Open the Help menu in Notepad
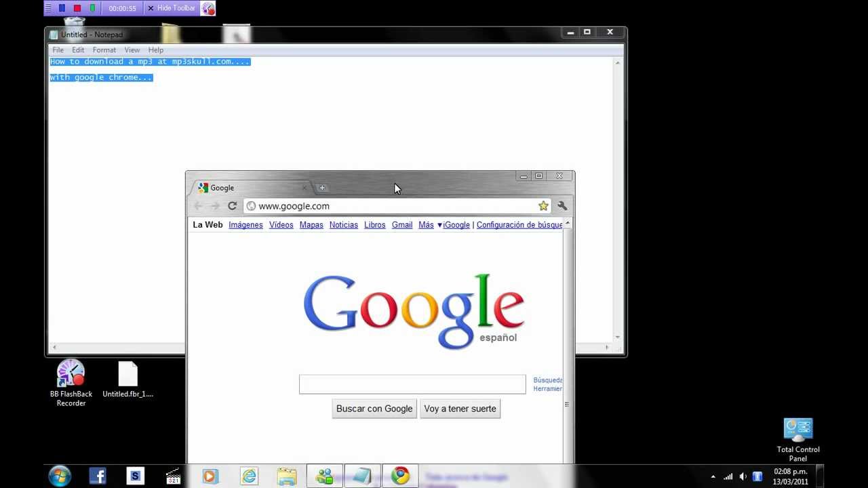The image size is (868, 488). [156, 50]
